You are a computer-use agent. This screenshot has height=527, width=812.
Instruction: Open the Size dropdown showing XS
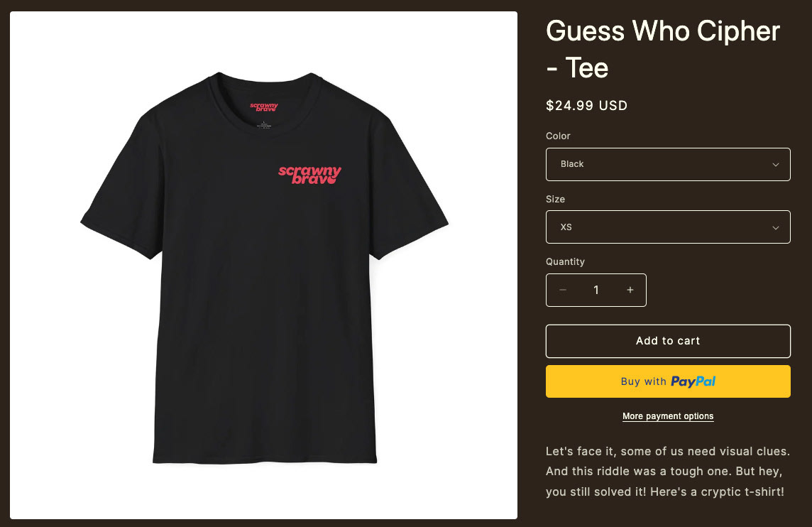point(668,227)
